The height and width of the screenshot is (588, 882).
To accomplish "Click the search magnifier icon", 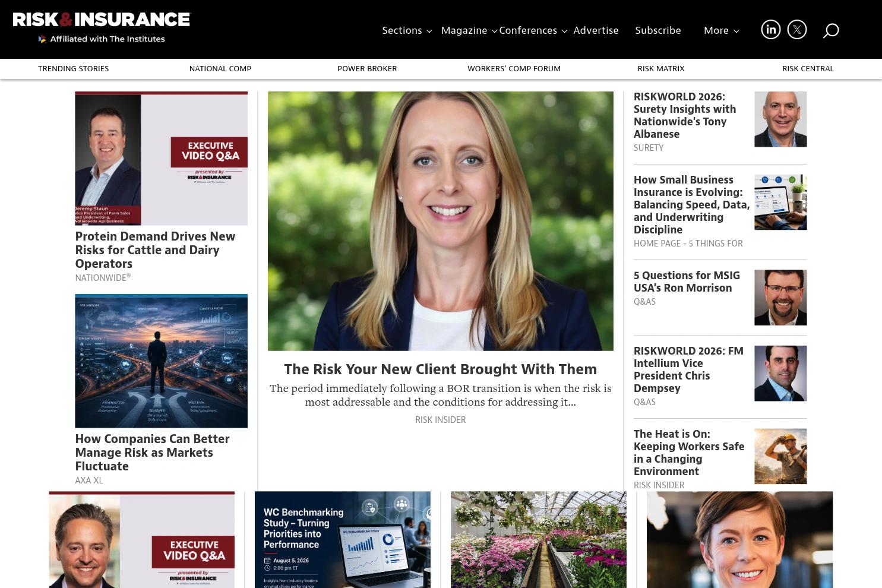I will (x=831, y=30).
